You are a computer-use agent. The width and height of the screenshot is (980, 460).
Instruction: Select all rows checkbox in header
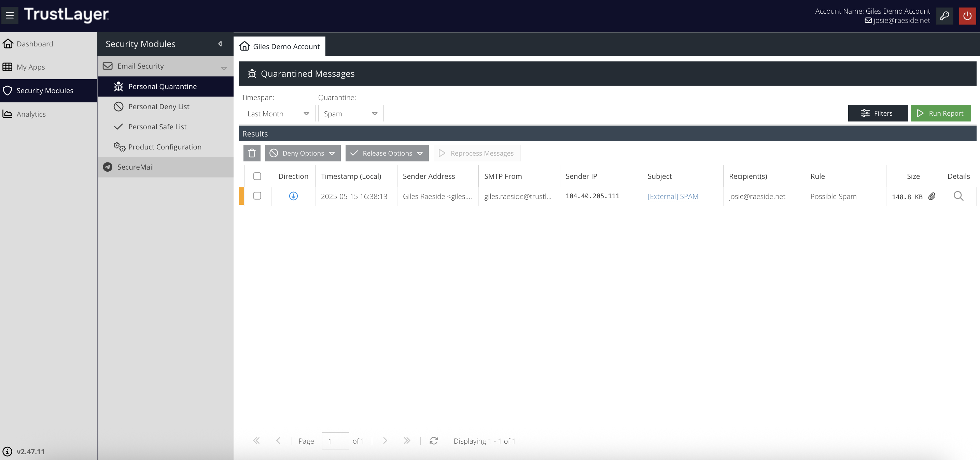[x=257, y=176]
